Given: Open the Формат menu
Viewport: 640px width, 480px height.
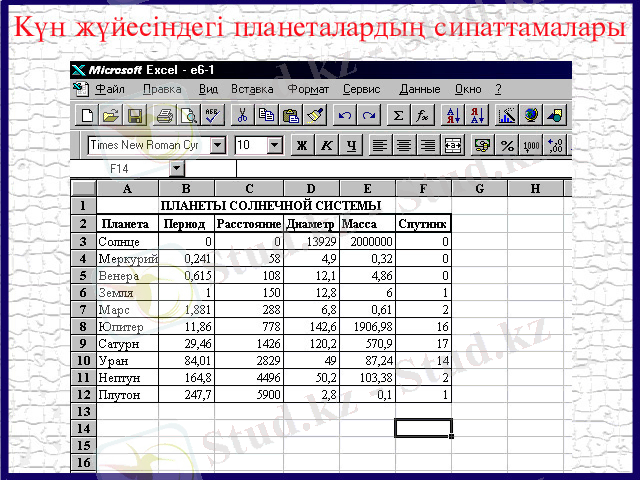Looking at the screenshot, I should tap(308, 89).
